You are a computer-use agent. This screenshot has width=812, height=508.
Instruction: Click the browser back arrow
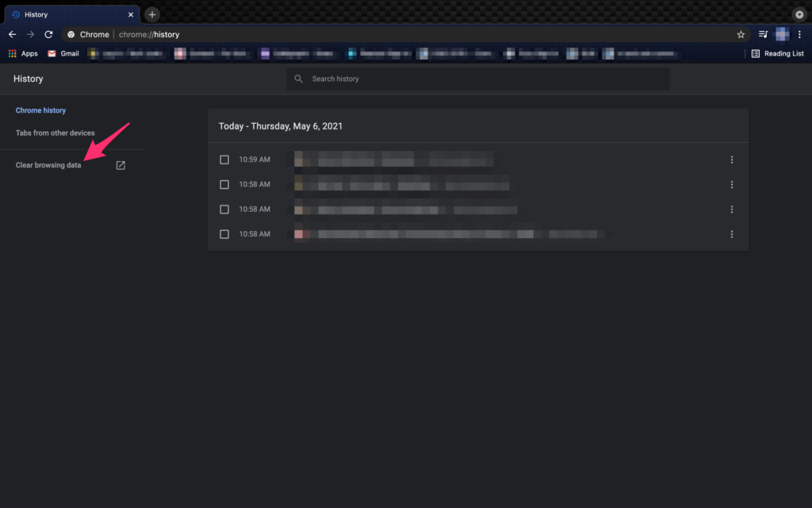(x=12, y=34)
